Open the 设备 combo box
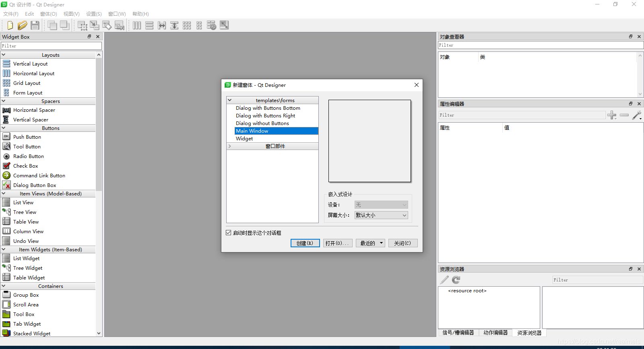This screenshot has height=349, width=644. [x=381, y=205]
